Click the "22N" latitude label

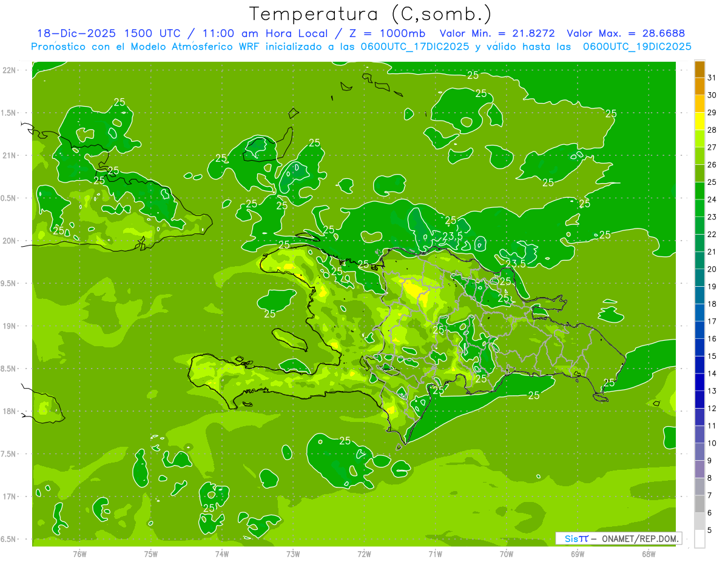tap(9, 70)
